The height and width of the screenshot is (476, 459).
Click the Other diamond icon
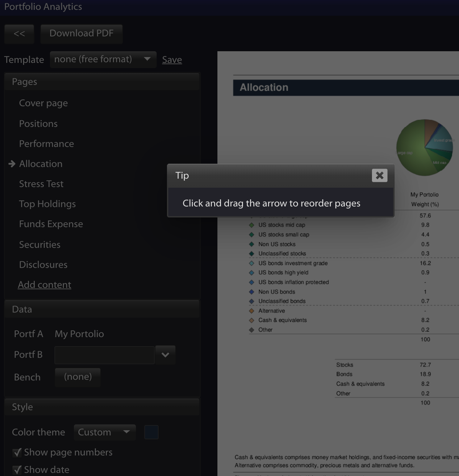252,330
